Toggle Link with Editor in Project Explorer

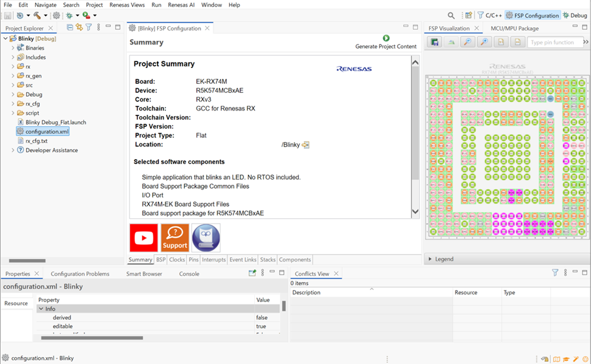tap(79, 27)
